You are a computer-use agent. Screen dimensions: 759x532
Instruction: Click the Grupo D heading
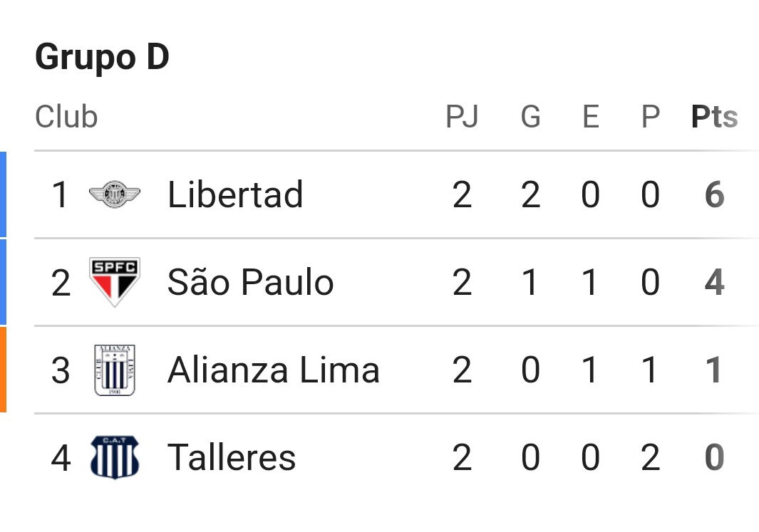pos(102,57)
